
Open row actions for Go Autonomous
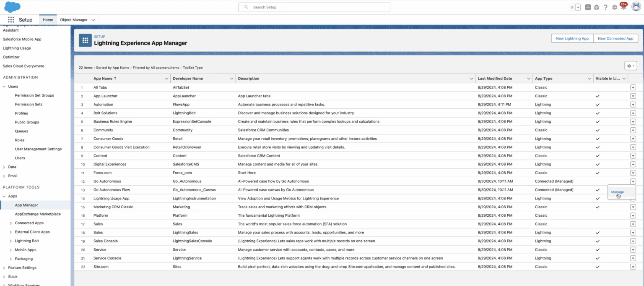633,181
